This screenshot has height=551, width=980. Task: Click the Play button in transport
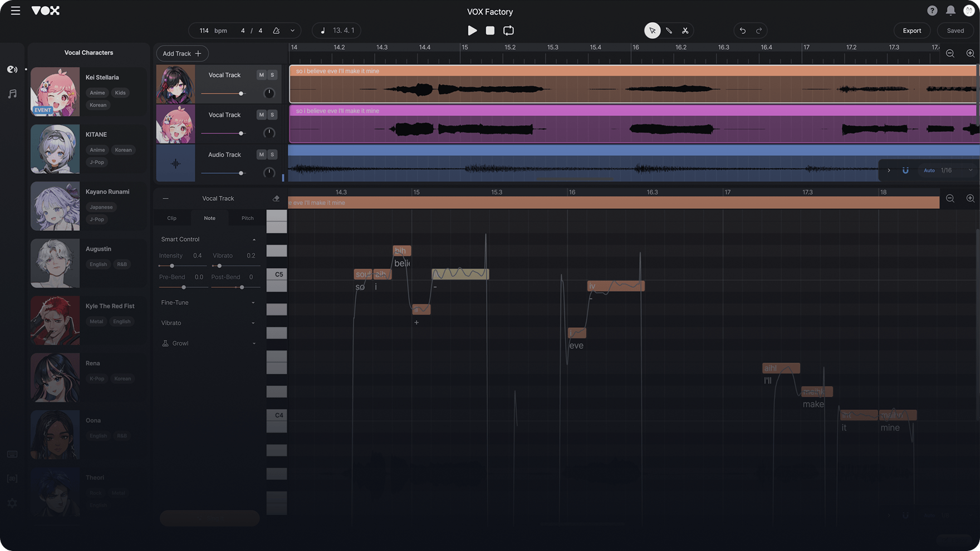point(472,31)
